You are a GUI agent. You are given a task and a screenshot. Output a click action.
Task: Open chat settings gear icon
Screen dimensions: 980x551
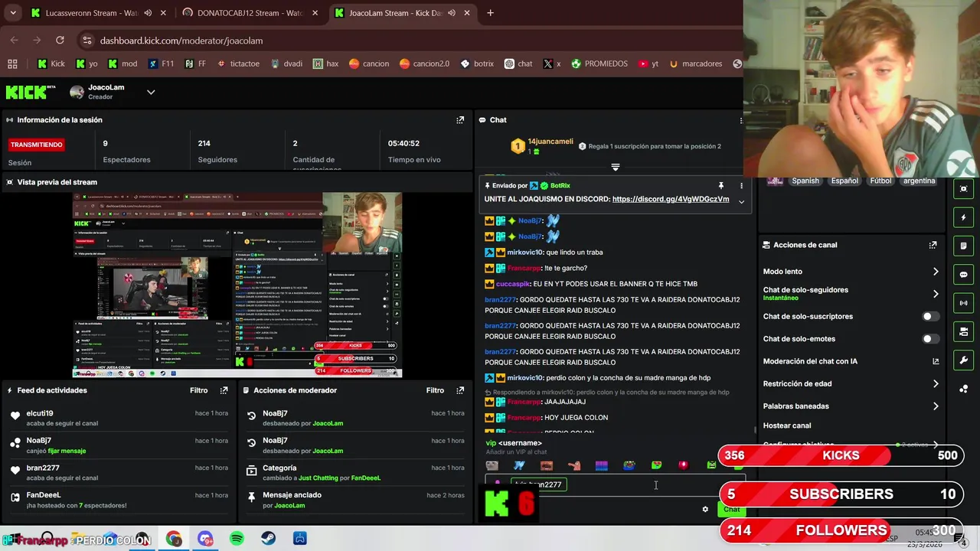coord(705,509)
